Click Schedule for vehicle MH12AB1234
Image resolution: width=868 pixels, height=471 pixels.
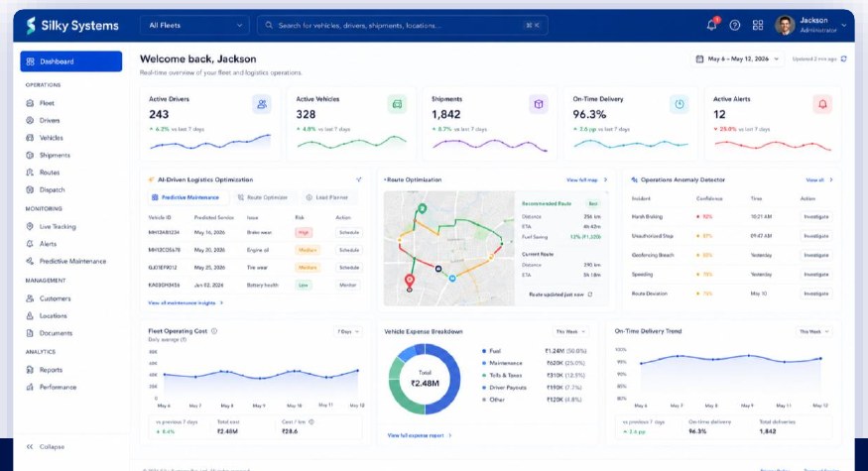tap(349, 232)
